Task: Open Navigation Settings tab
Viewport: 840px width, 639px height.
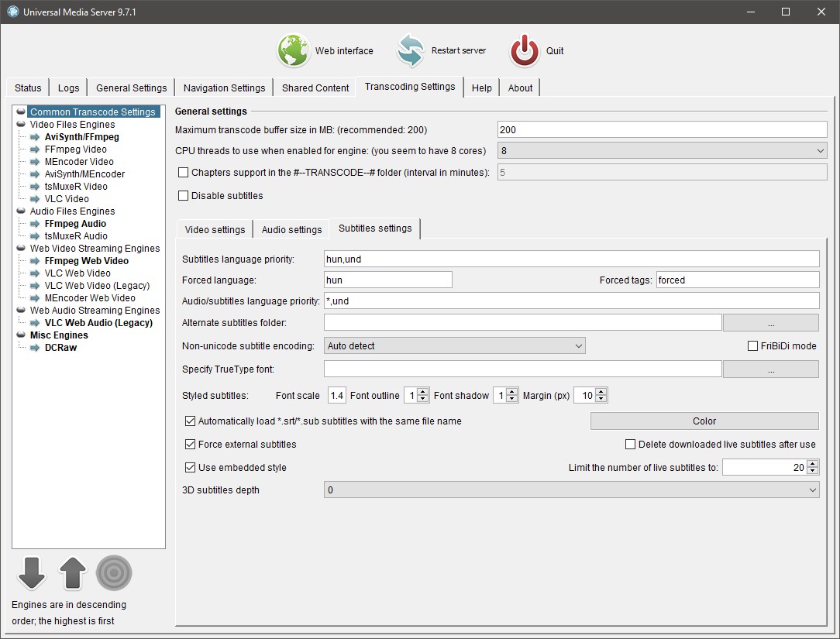Action: (224, 88)
